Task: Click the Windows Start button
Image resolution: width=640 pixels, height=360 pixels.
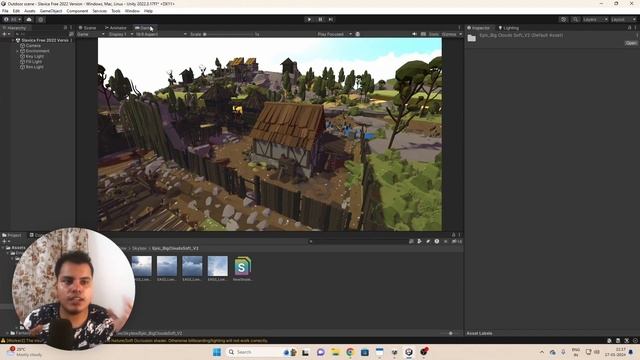Action: [x=217, y=352]
